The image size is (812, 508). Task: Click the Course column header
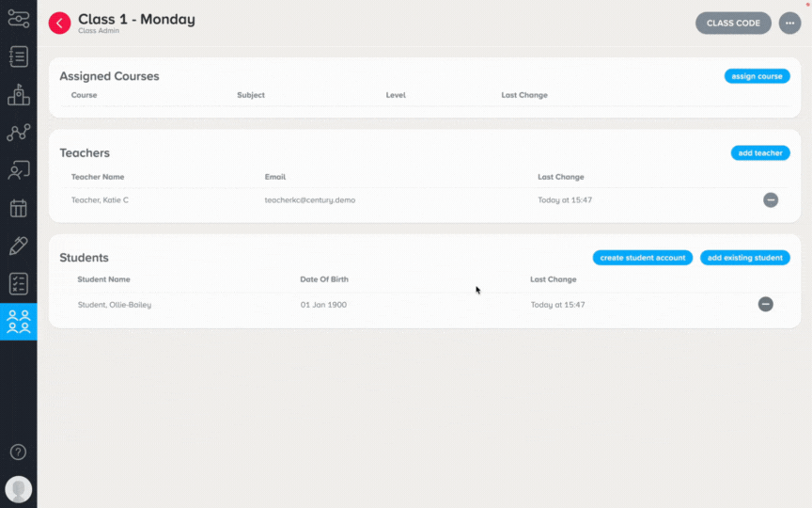click(84, 95)
